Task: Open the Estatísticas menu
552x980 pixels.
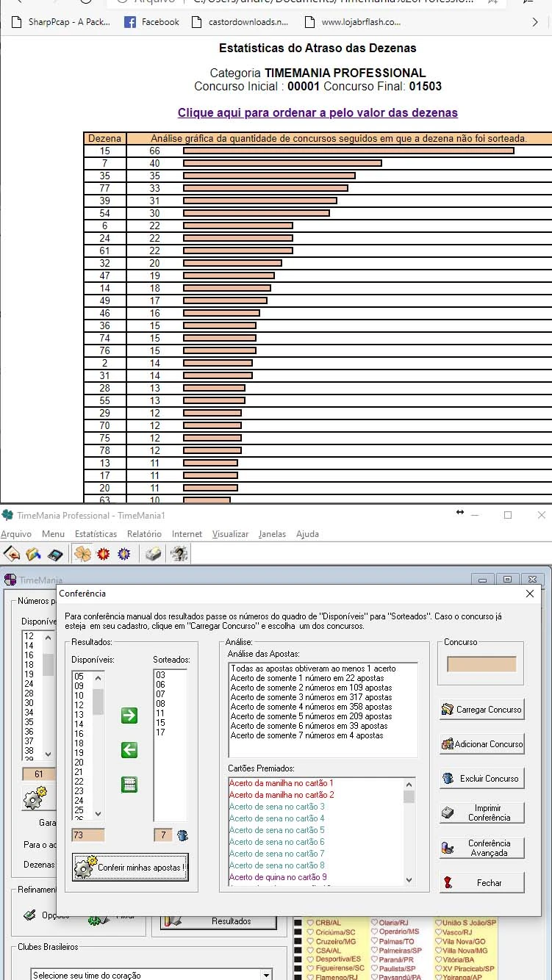Action: [x=96, y=534]
